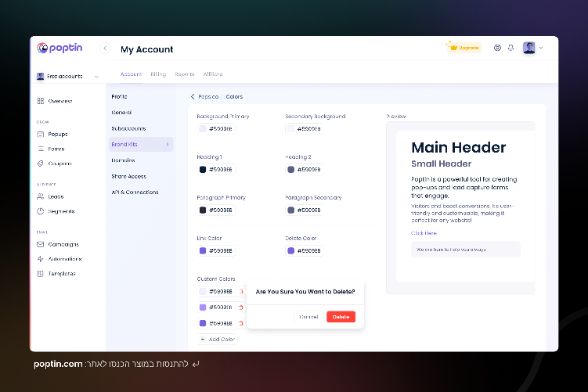Screen dimensions: 588x392
Task: Click the Upgrade button
Action: [464, 48]
